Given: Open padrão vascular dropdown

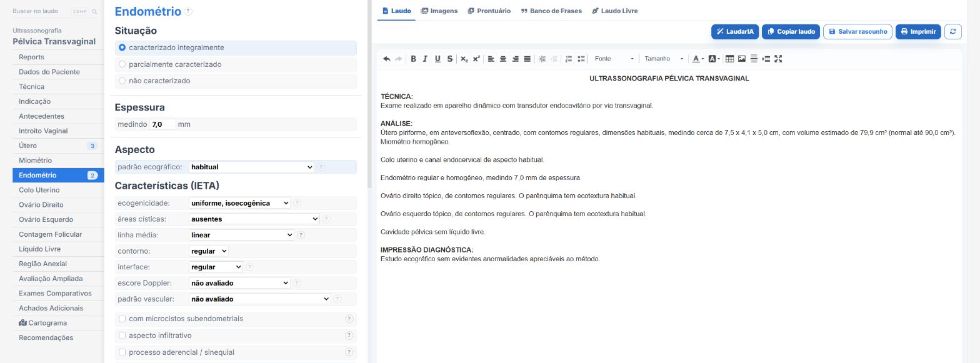Looking at the screenshot, I should click(x=259, y=299).
